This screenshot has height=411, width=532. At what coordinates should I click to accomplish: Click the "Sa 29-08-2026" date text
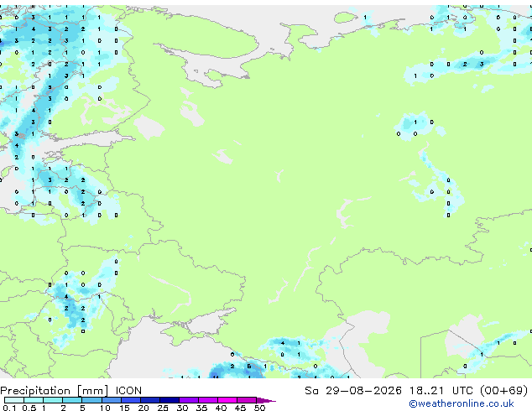353,391
